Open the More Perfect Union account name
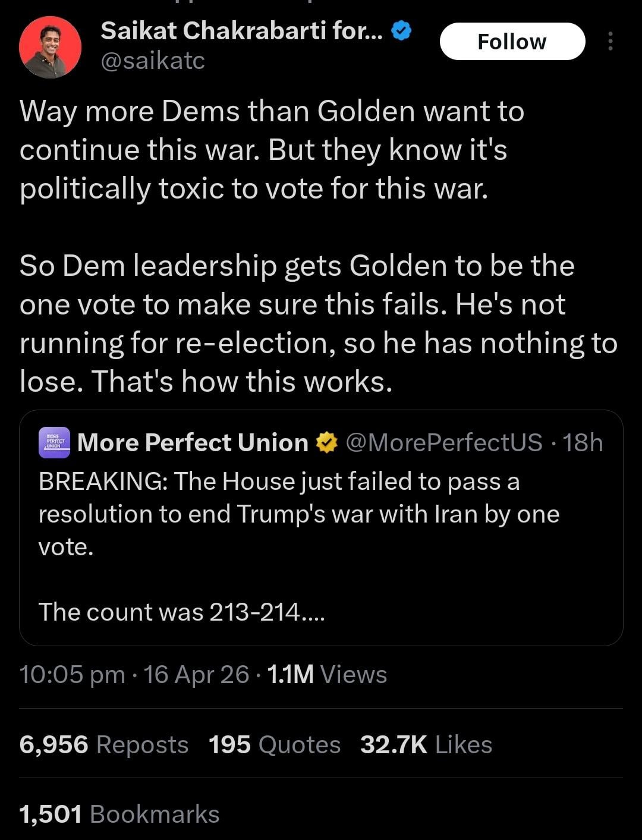 (193, 443)
